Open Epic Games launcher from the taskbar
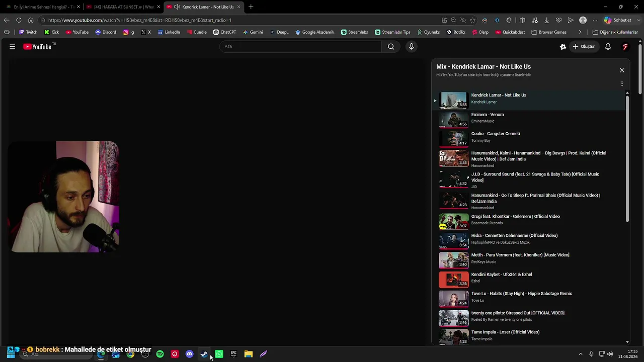Viewport: 644px width, 362px height. click(x=233, y=354)
